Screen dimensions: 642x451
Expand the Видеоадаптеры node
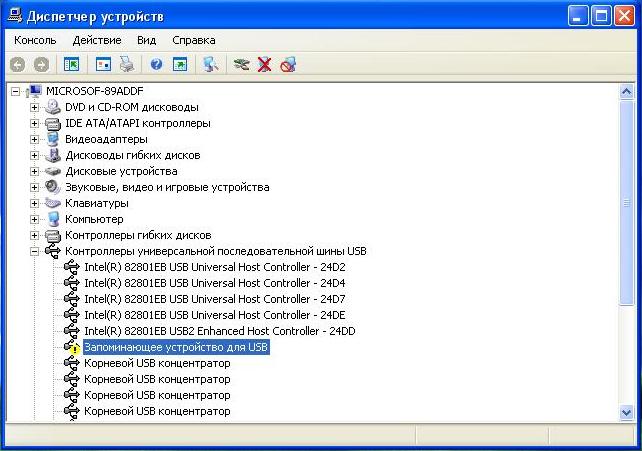[x=34, y=139]
